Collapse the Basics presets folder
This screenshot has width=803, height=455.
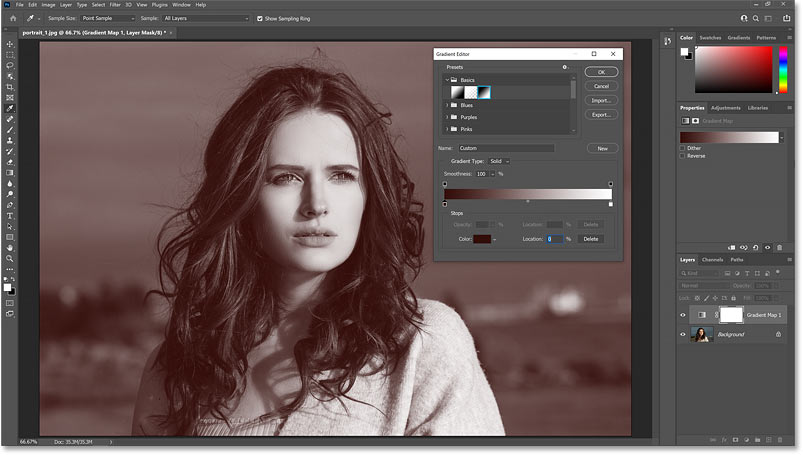(447, 80)
